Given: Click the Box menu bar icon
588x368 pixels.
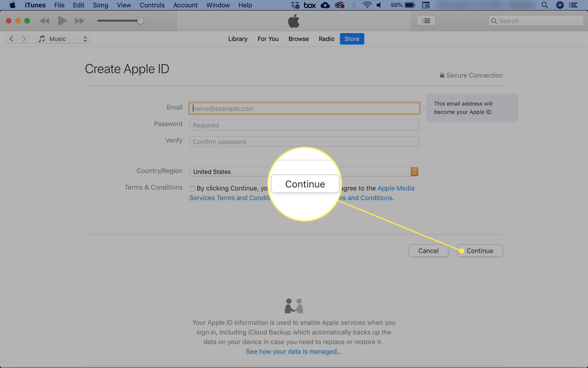Looking at the screenshot, I should click(310, 5).
